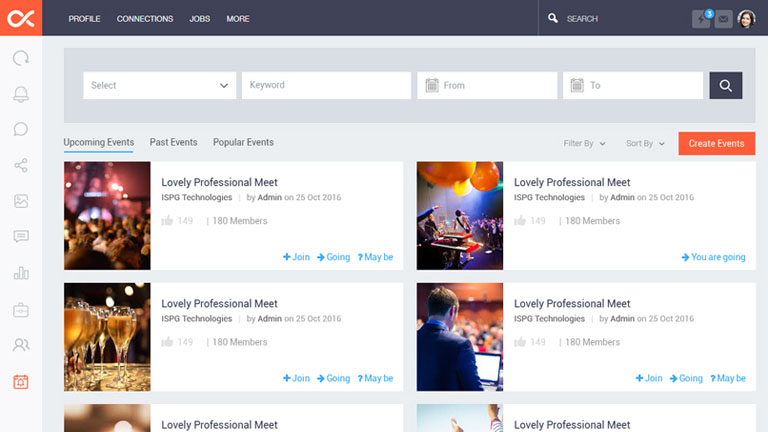Switch to Popular Events tab
The image size is (768, 432).
point(243,142)
